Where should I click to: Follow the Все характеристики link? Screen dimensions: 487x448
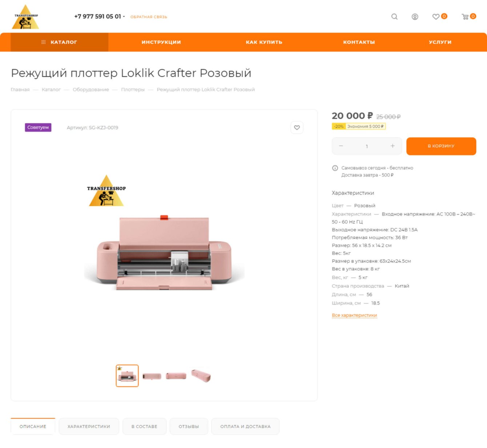(354, 315)
